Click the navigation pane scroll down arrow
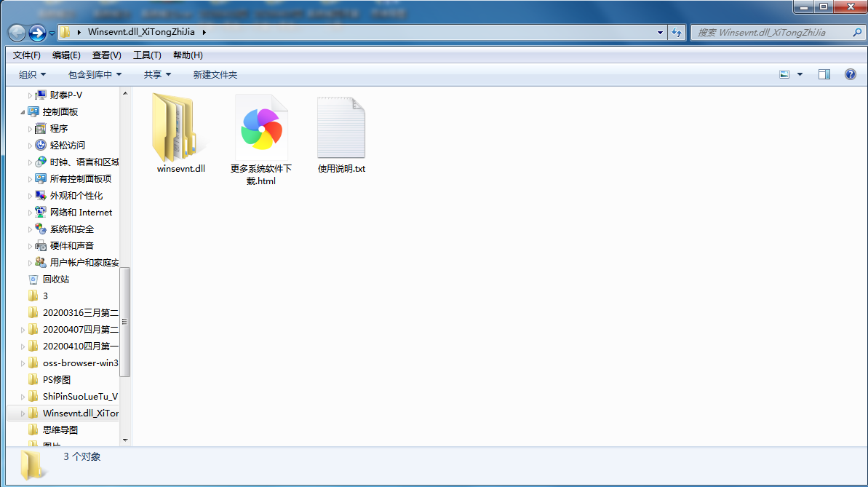Image resolution: width=868 pixels, height=487 pixels. [125, 440]
